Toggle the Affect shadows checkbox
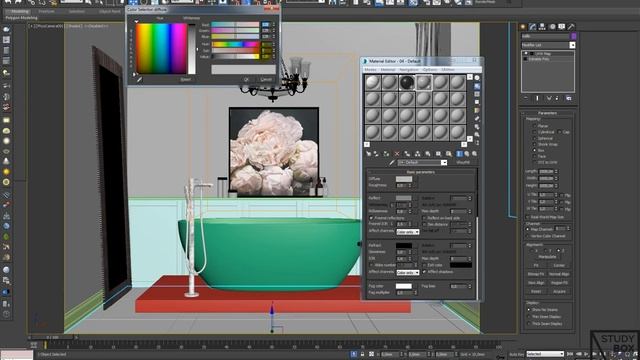Screen dimensions: 640x360 coord(424,272)
